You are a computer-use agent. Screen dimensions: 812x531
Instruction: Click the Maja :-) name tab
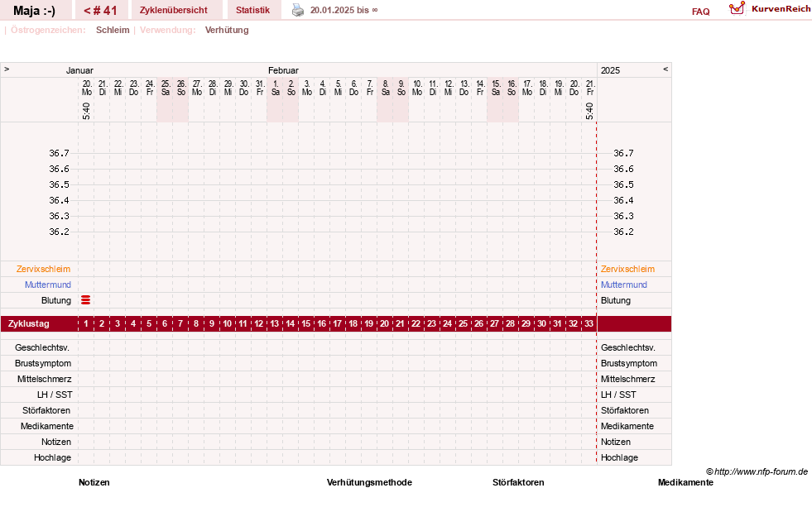(x=34, y=11)
